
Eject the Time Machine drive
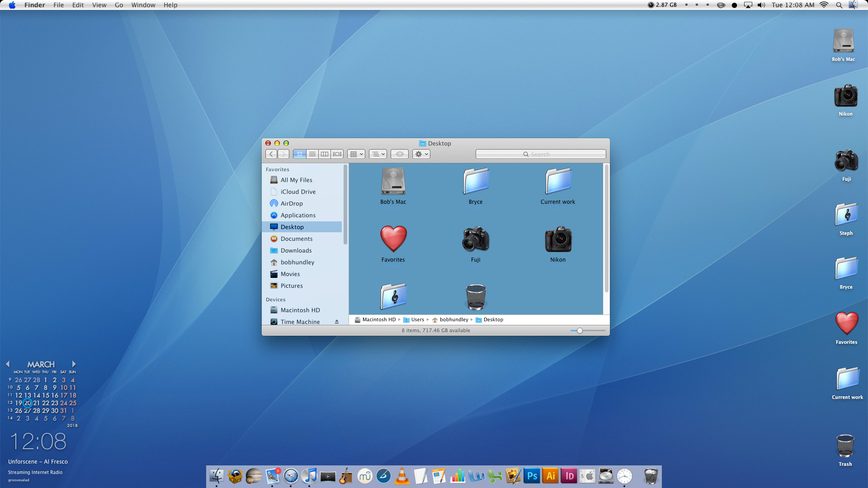(336, 322)
